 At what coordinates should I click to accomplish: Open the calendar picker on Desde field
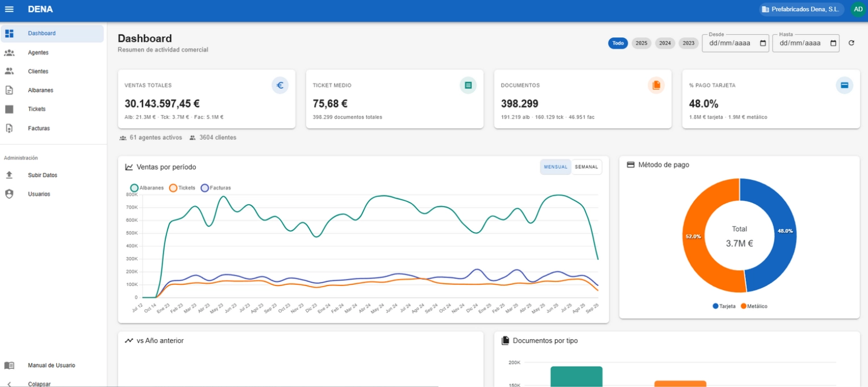click(x=763, y=43)
